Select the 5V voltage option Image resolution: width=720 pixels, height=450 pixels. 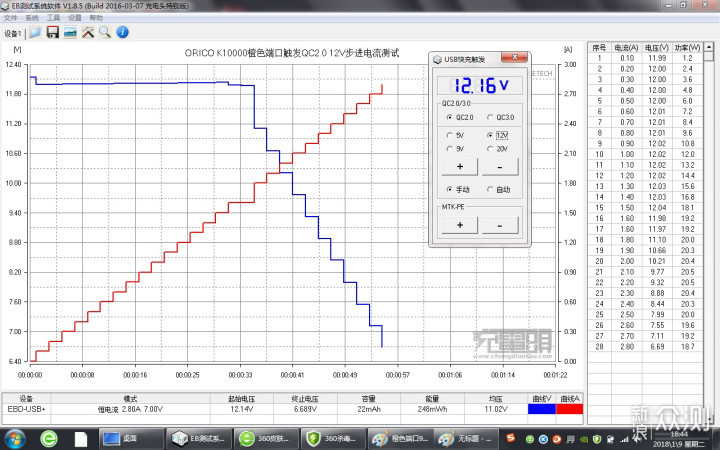pos(449,134)
